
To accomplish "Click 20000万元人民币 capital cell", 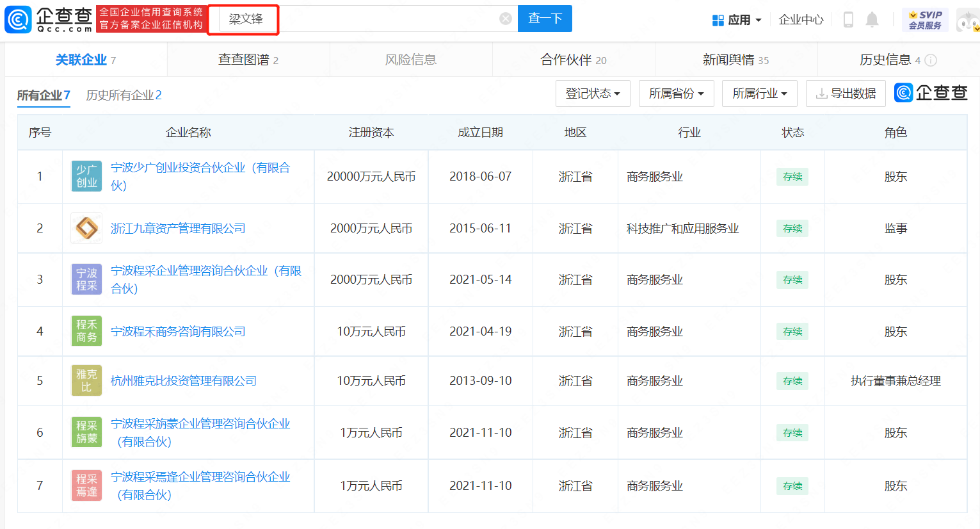I will [371, 176].
